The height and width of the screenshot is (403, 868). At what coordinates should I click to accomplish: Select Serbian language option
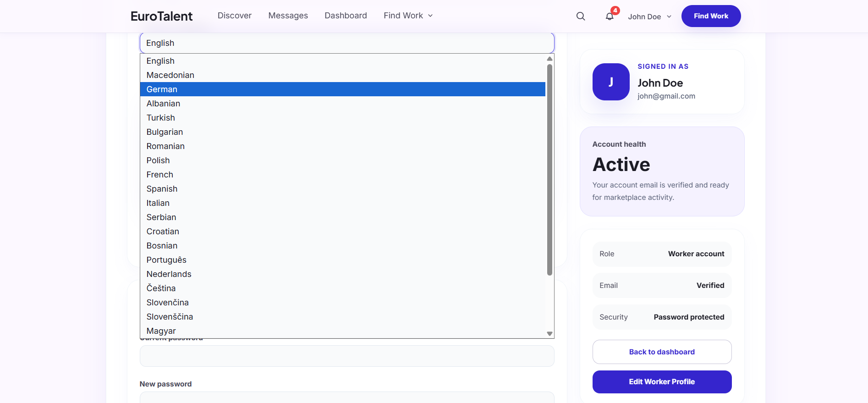click(343, 217)
